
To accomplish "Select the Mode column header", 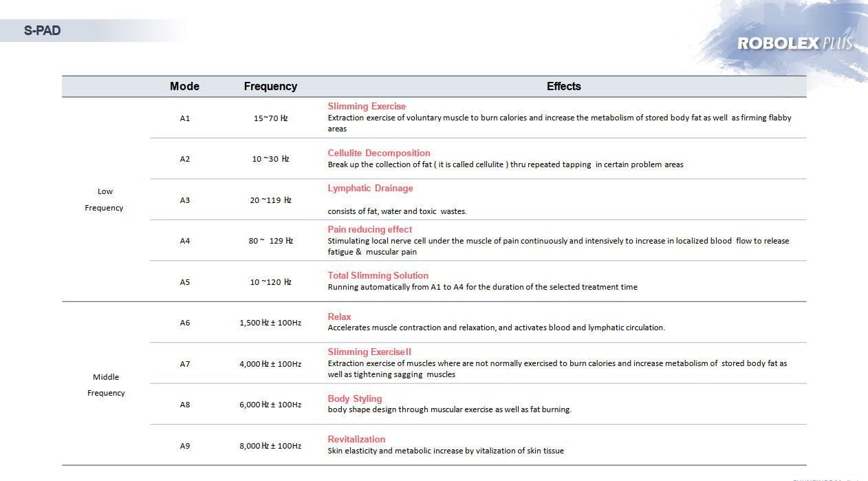I will pyautogui.click(x=184, y=86).
